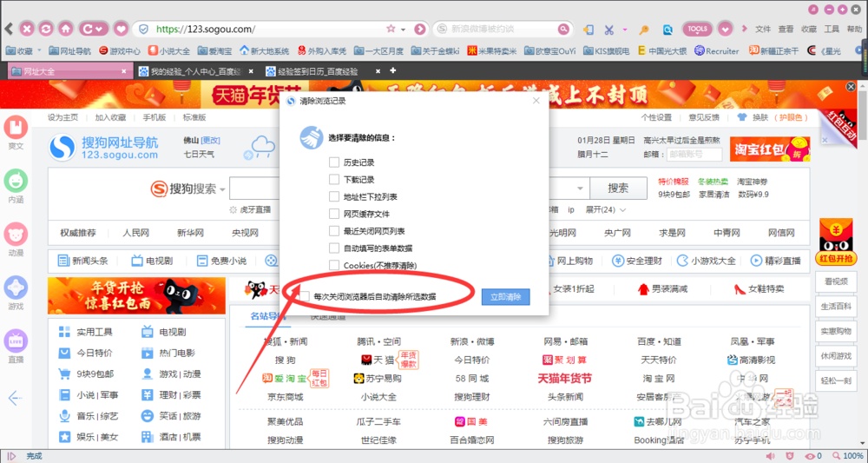The width and height of the screenshot is (868, 463).
Task: Click the pink refresh page button
Action: click(x=47, y=29)
